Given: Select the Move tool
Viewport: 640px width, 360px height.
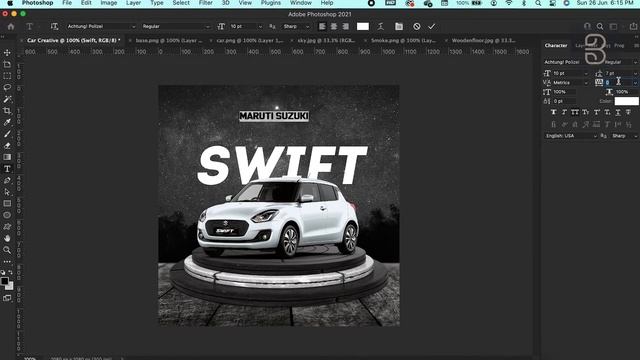Looking at the screenshot, I should coord(7,53).
